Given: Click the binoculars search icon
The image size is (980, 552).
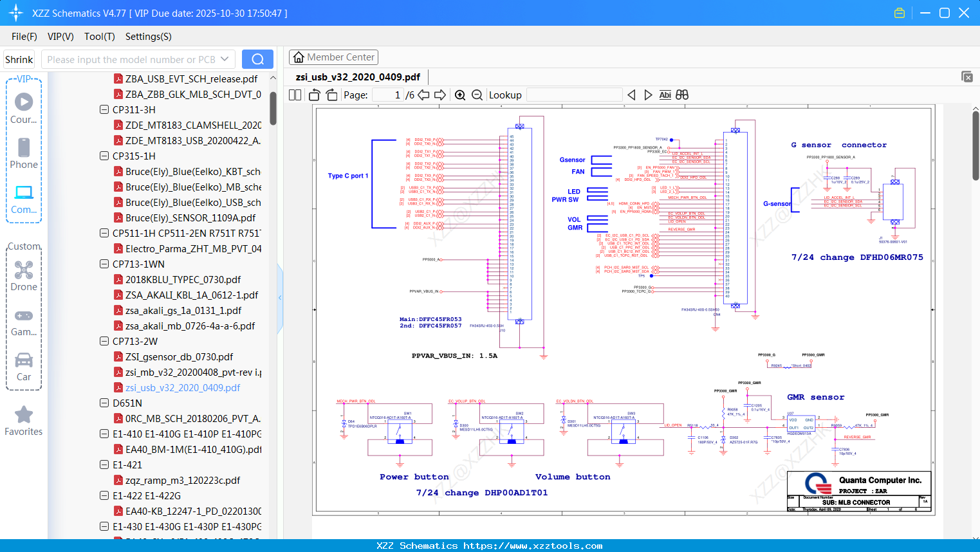Looking at the screenshot, I should coord(682,95).
